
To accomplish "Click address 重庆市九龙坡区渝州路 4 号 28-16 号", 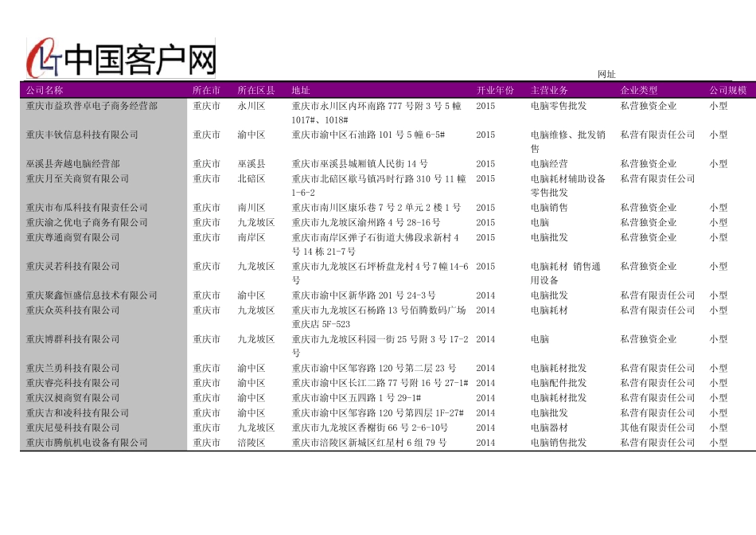I will (x=366, y=222).
